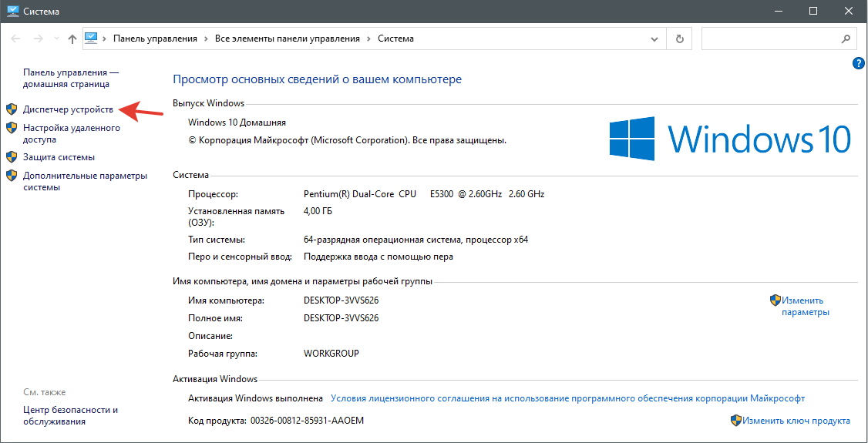This screenshot has height=443, width=868.
Task: Open Настройка удаленного доступа
Action: (x=72, y=134)
